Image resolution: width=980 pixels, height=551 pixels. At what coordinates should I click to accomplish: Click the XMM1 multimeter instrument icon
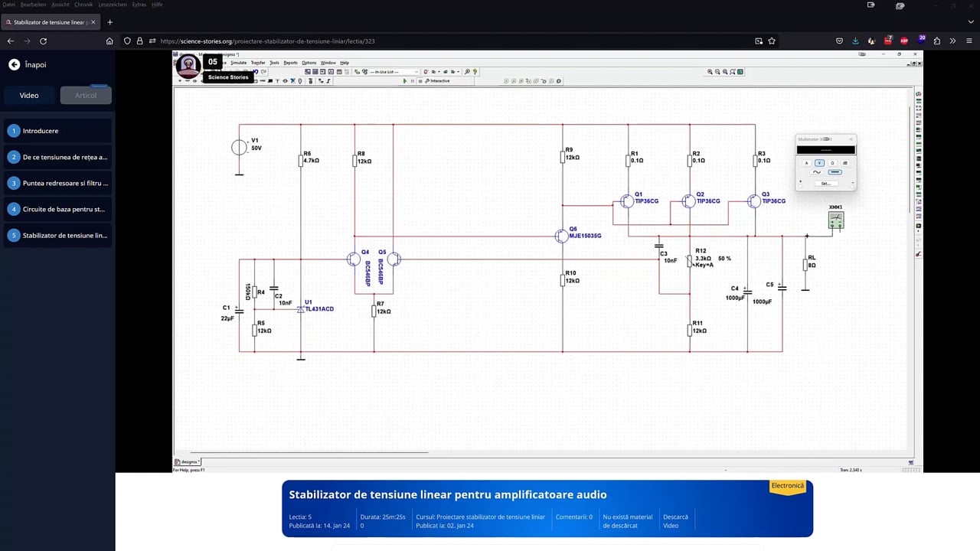tap(836, 220)
